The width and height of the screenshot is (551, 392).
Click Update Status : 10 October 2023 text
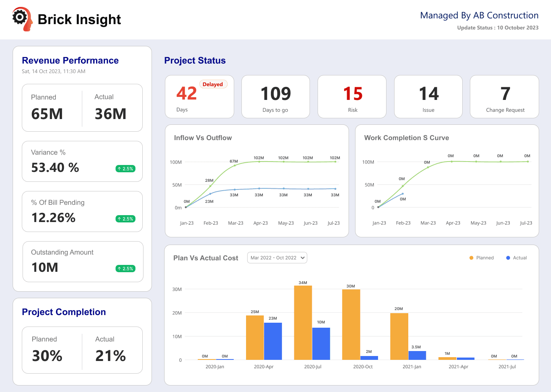click(x=498, y=28)
